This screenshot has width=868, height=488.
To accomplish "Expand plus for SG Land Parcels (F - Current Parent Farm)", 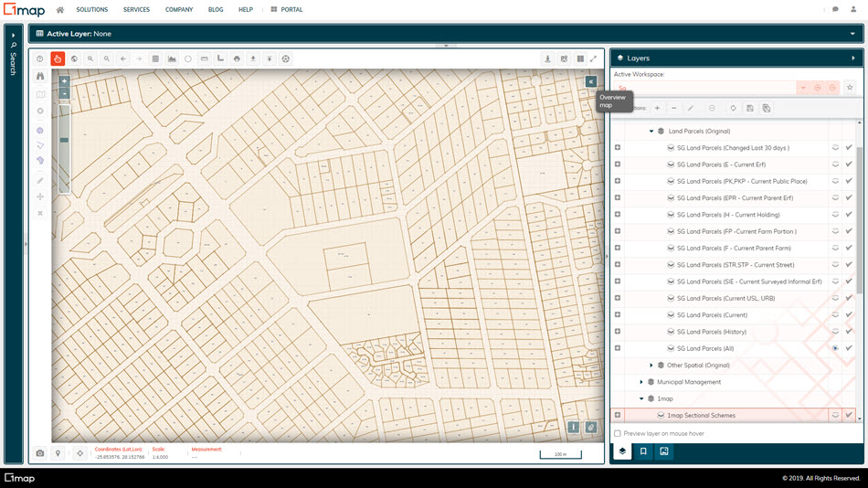I will pos(618,248).
